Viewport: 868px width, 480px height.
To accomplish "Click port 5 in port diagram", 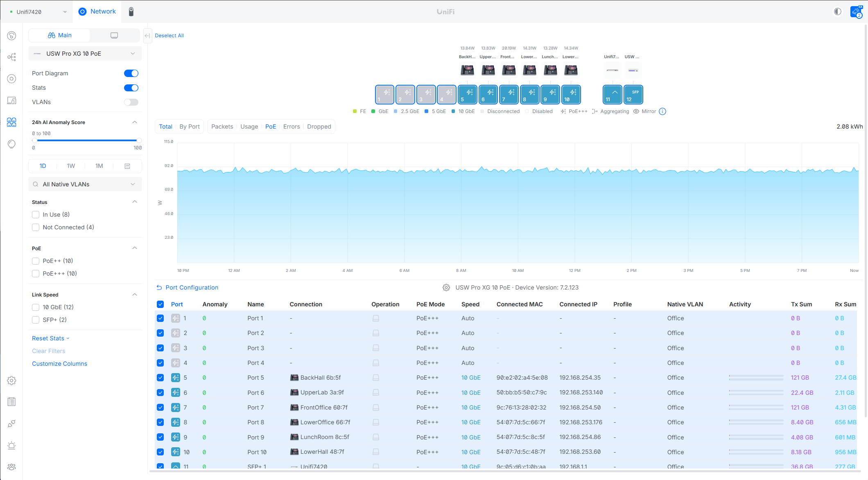I will 467,95.
